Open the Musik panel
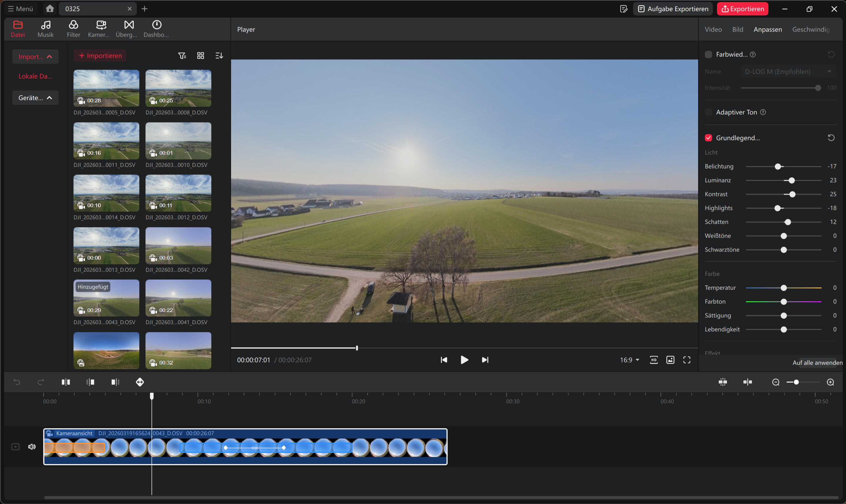This screenshot has width=846, height=504. click(x=46, y=28)
